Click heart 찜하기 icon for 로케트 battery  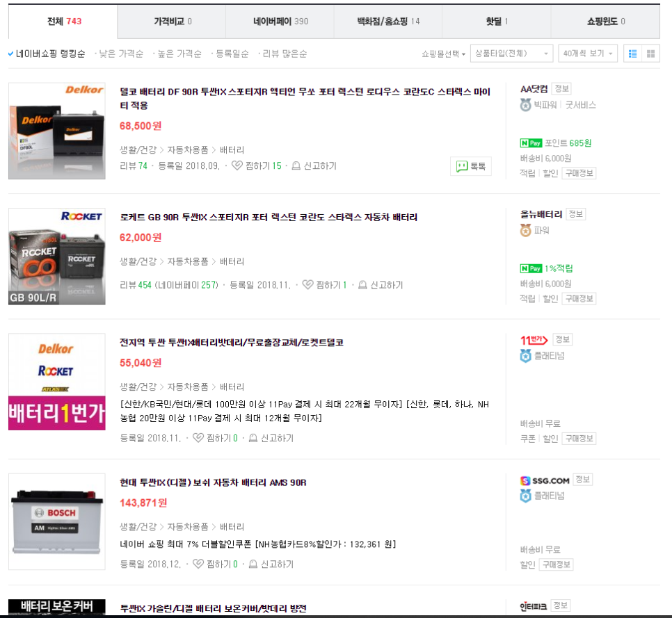tap(307, 285)
